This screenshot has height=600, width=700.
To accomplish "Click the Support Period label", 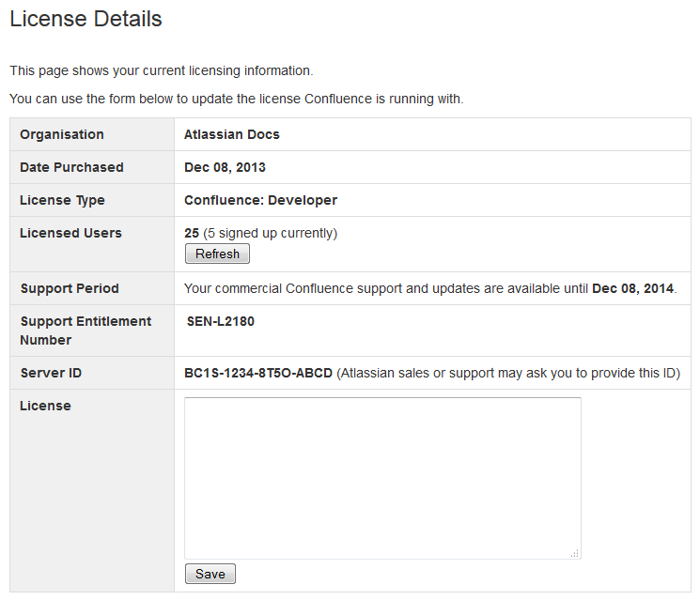I will [70, 288].
